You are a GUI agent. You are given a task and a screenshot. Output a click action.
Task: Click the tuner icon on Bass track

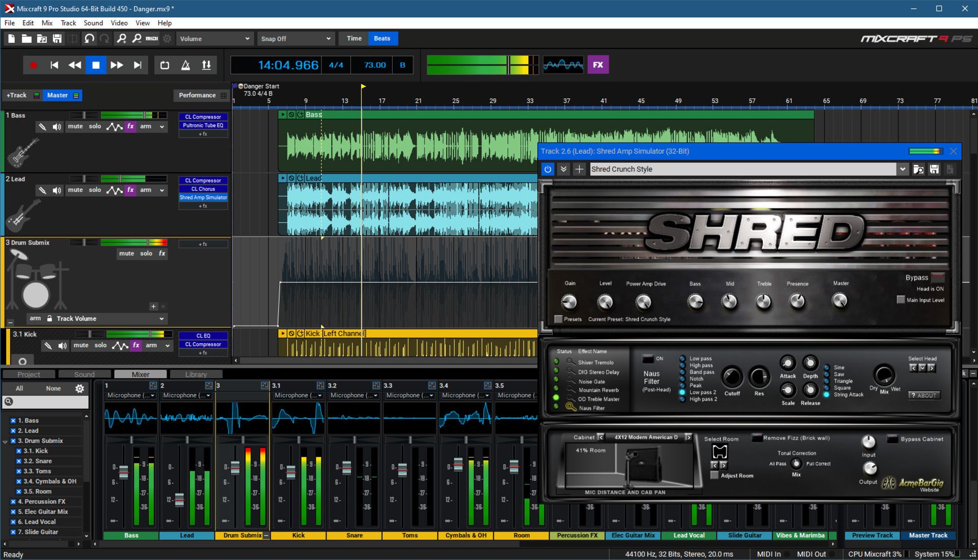pyautogui.click(x=42, y=127)
